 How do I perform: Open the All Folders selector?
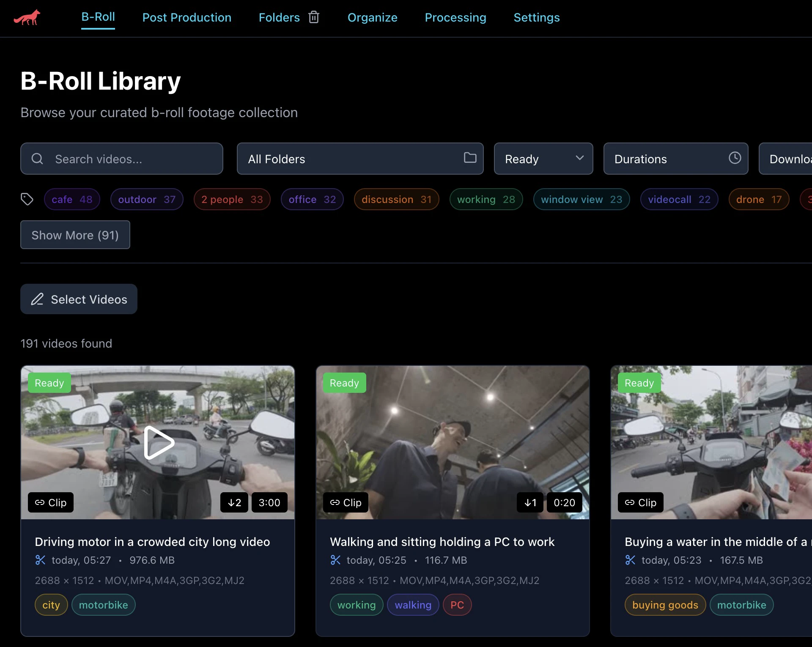tap(359, 159)
